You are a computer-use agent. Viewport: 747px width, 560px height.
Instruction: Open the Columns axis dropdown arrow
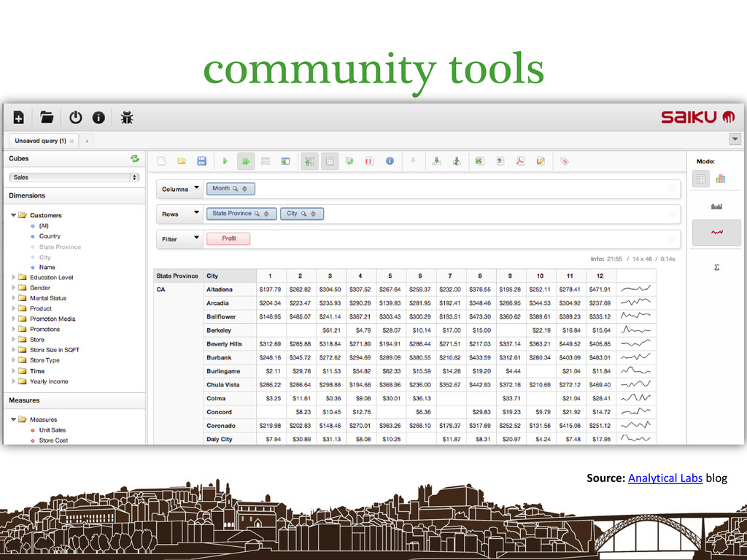(196, 189)
